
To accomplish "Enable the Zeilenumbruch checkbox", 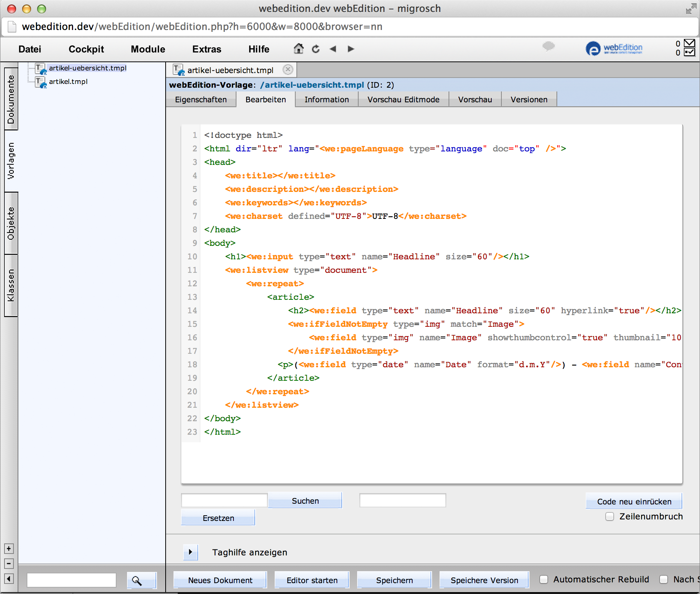I will coord(610,516).
